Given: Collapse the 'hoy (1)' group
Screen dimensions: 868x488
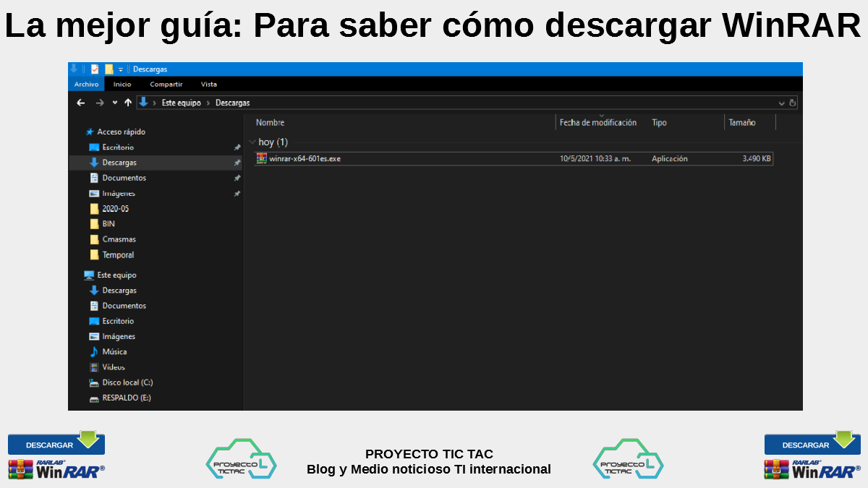Looking at the screenshot, I should [x=252, y=142].
